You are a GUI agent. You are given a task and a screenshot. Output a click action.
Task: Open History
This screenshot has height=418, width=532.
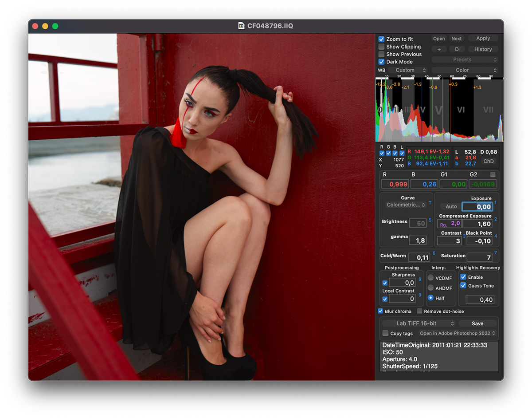pyautogui.click(x=483, y=49)
